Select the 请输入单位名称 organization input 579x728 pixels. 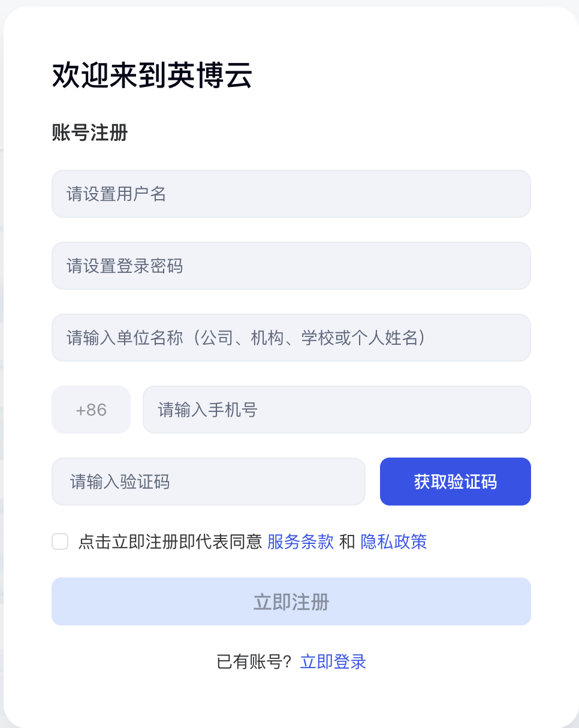(x=291, y=338)
